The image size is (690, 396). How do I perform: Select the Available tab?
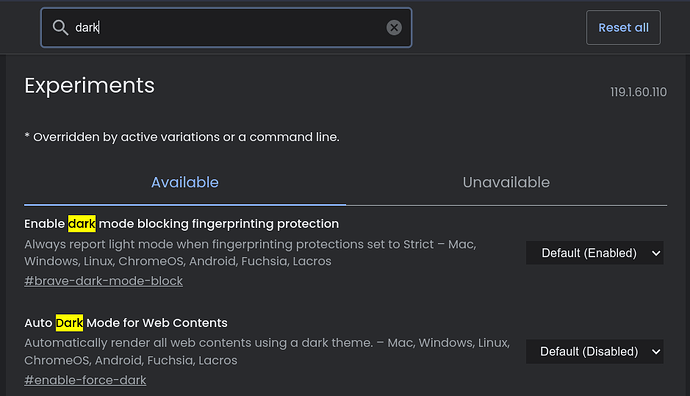pyautogui.click(x=185, y=183)
